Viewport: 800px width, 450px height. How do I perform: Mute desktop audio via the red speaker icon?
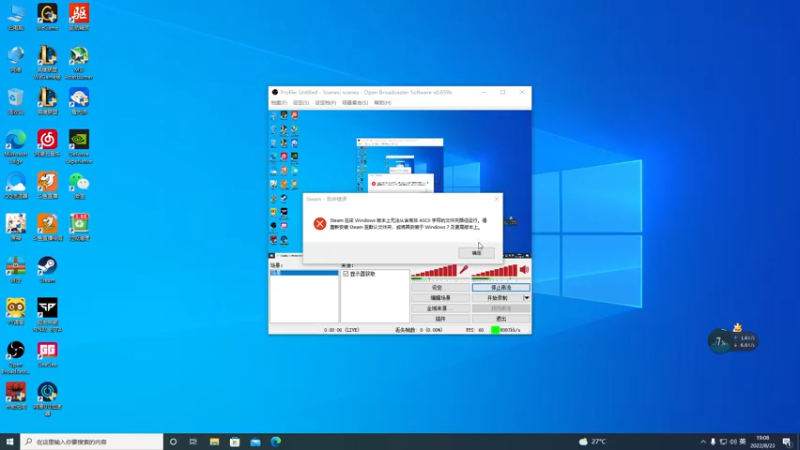click(524, 270)
